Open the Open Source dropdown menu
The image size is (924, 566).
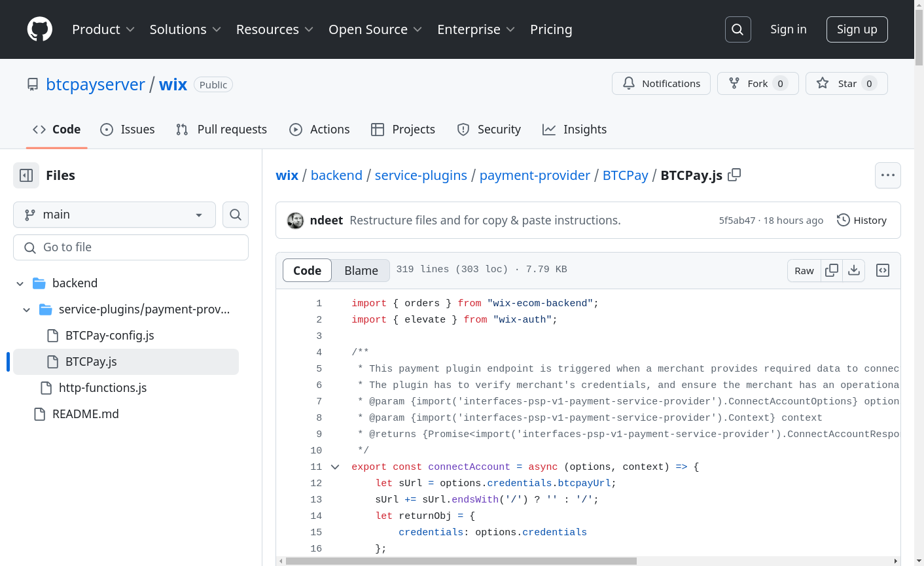coord(375,29)
